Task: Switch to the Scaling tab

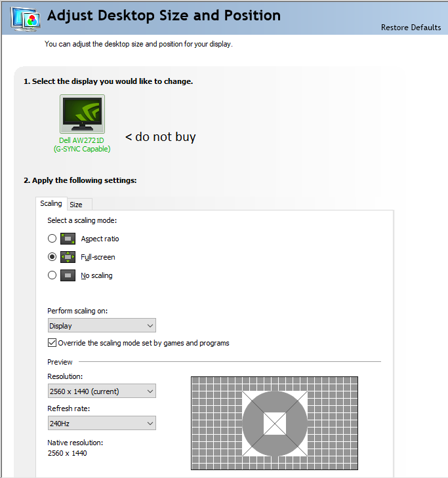Action: pos(51,203)
